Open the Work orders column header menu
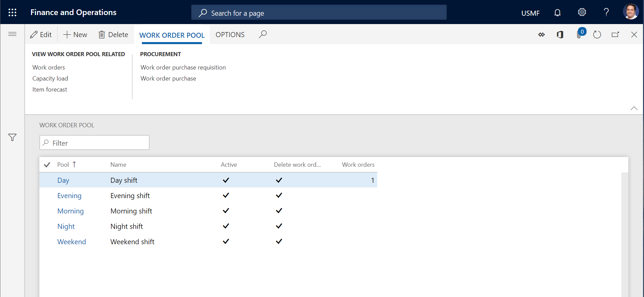 tap(358, 165)
